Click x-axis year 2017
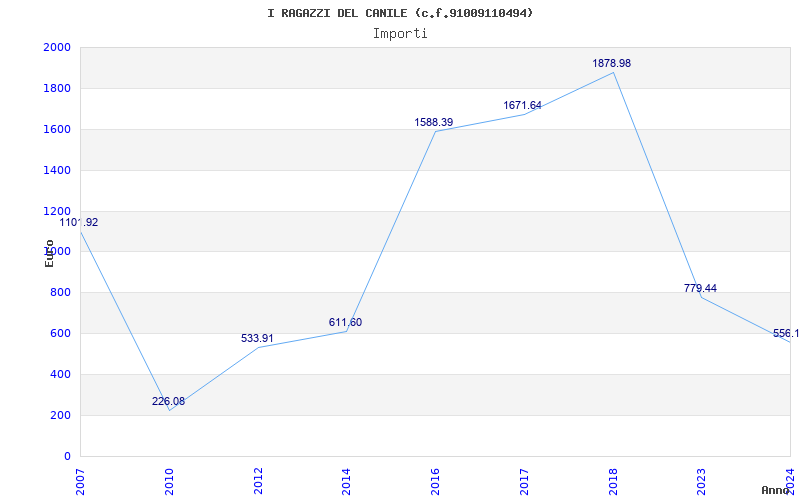 coord(524,482)
